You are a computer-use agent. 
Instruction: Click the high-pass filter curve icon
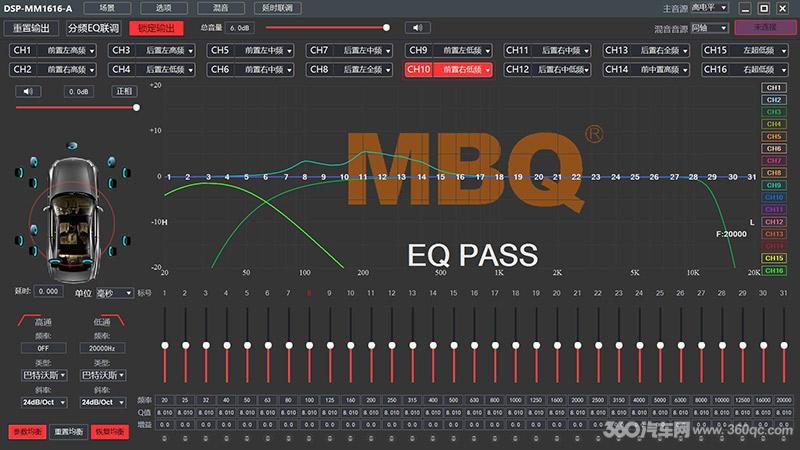[x=30, y=320]
